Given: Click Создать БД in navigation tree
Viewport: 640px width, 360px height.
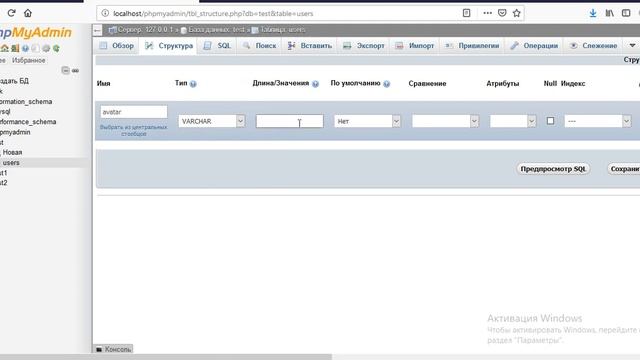Looking at the screenshot, I should tap(14, 81).
